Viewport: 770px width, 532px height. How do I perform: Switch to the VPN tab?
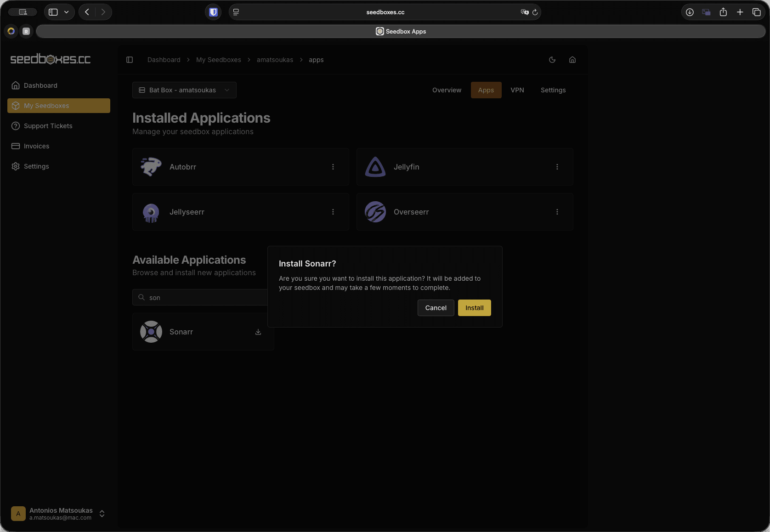click(x=517, y=90)
